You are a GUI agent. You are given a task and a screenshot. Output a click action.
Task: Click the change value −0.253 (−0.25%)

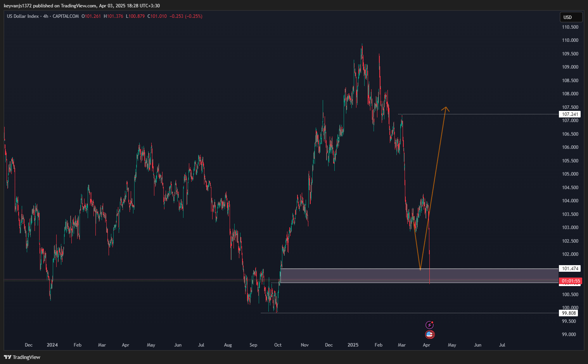pos(186,16)
